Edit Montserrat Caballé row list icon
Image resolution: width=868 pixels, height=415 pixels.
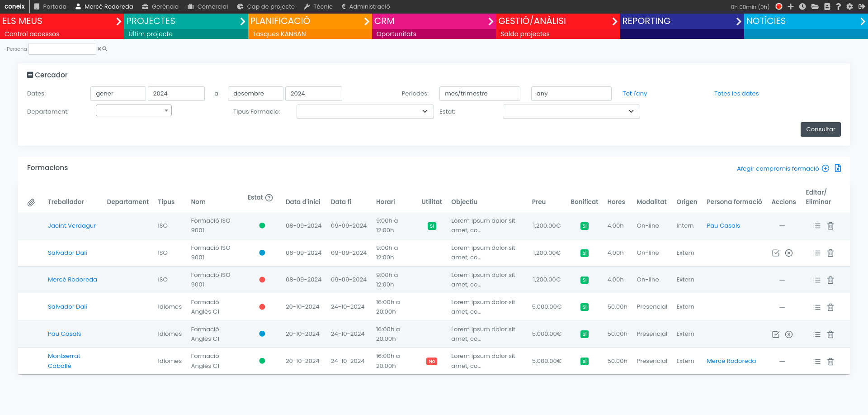817,362
